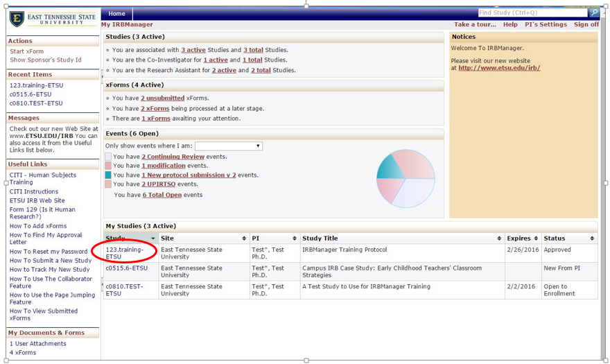The image size is (610, 364).
Task: Click the teal New protocol submission color swatch
Action: (108, 175)
